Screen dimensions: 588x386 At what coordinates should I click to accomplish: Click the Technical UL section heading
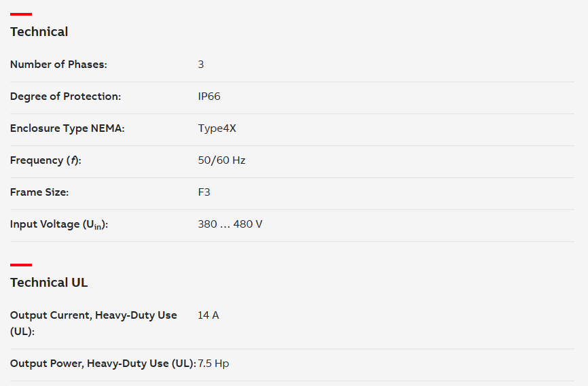pos(49,283)
